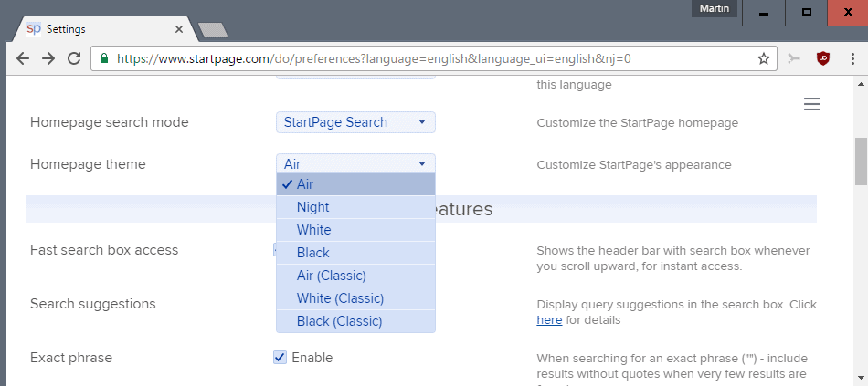Open the Homepage search mode dropdown
The width and height of the screenshot is (868, 386).
coord(356,122)
